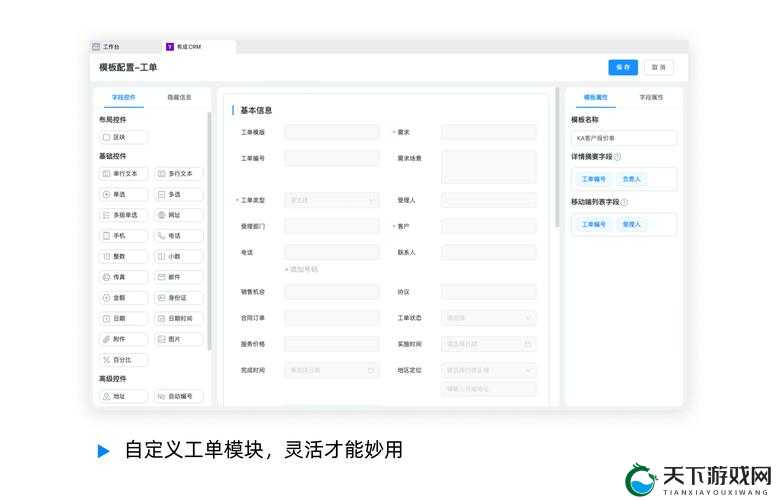Click 负责人 tag in 详情摘要字段
This screenshot has width=778, height=500.
(631, 179)
